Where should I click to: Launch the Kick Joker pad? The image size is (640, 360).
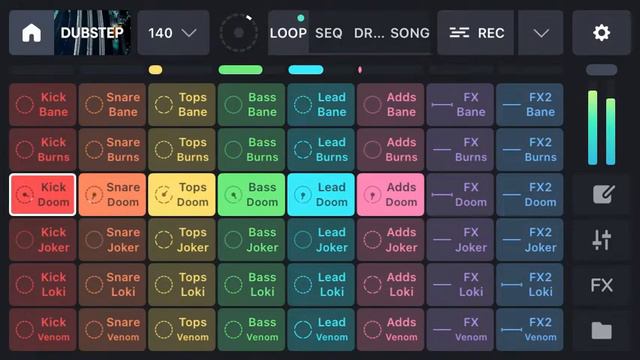point(43,240)
